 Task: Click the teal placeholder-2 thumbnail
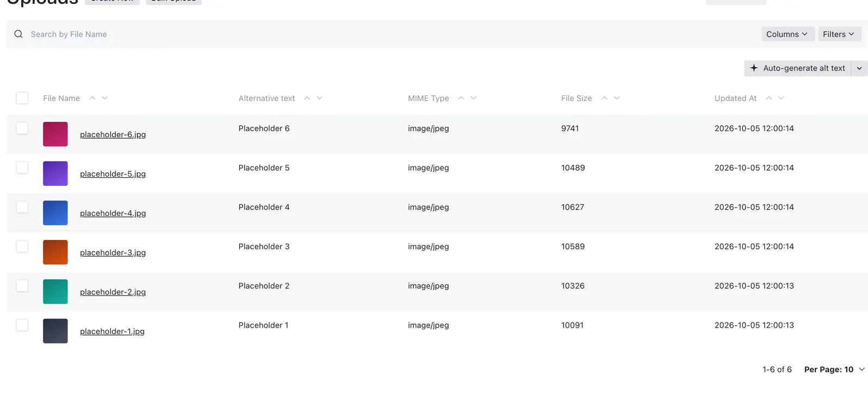55,292
